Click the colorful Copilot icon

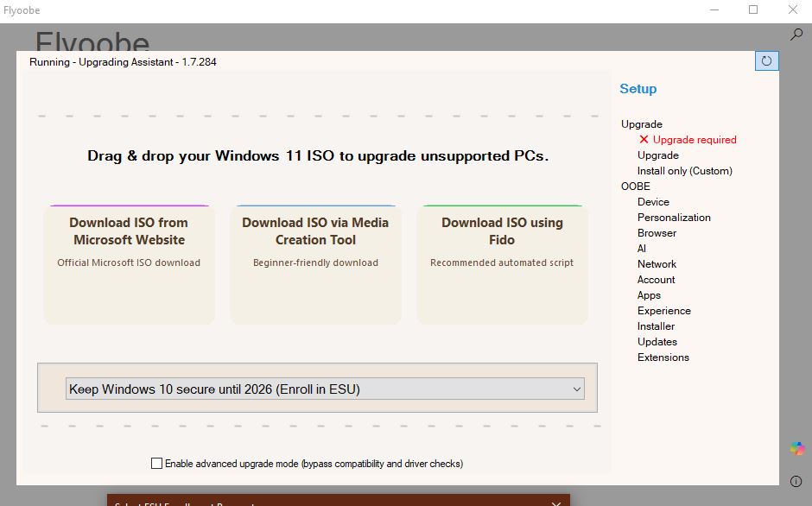pos(797,448)
